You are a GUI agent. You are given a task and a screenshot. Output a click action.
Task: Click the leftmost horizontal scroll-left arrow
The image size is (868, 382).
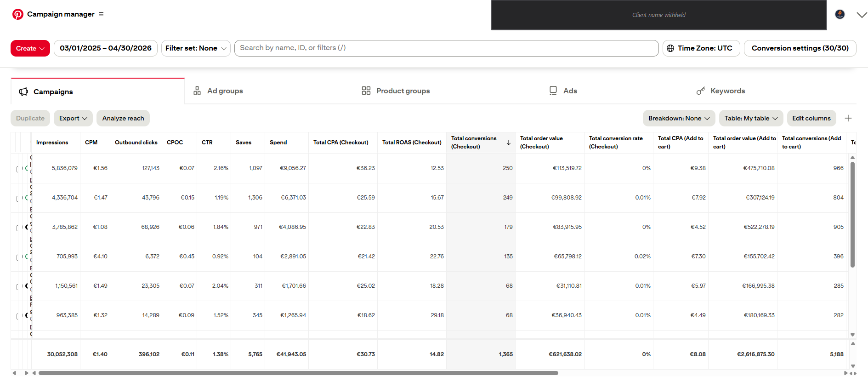pyautogui.click(x=14, y=373)
